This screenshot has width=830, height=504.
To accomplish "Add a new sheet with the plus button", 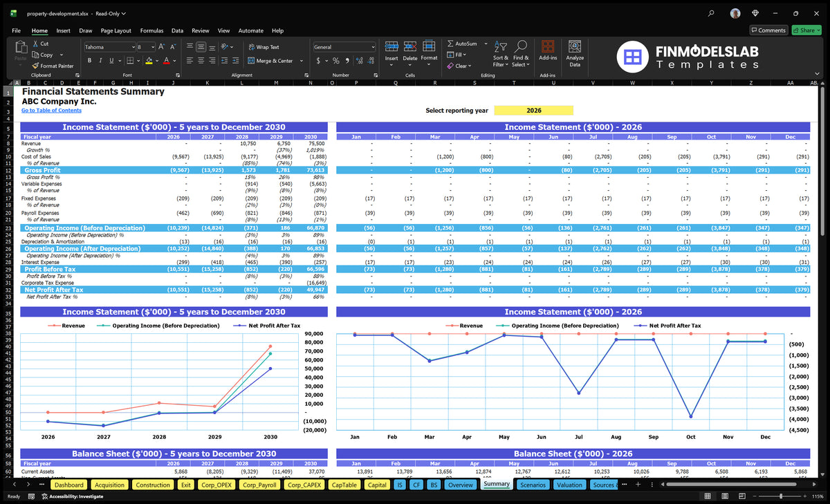I will click(x=636, y=485).
